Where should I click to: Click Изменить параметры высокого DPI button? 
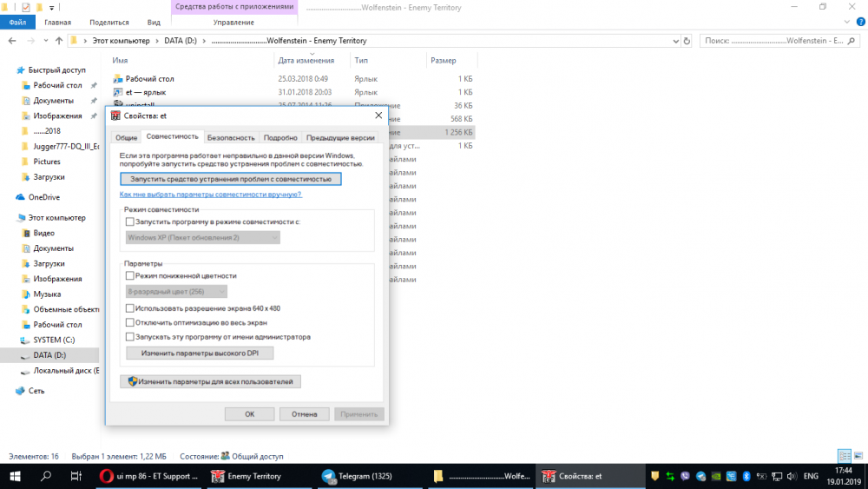200,353
